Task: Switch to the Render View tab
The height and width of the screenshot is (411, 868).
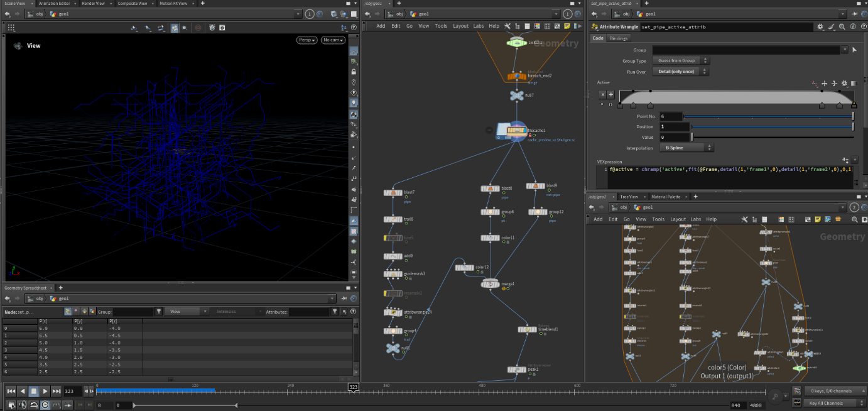Action: [93, 3]
